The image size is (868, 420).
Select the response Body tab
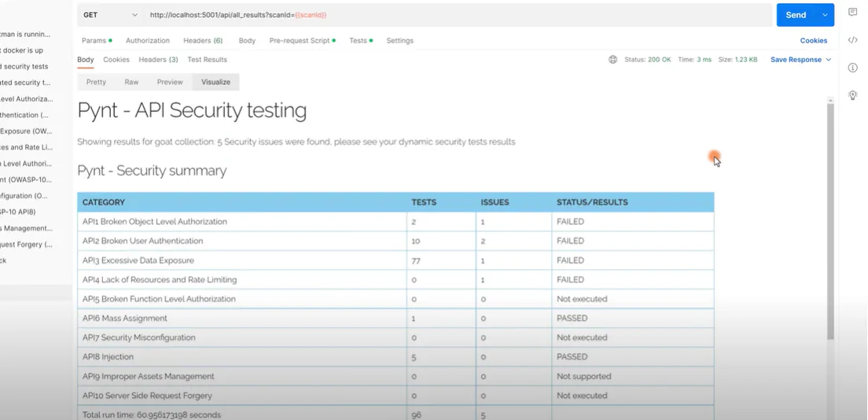pos(85,59)
